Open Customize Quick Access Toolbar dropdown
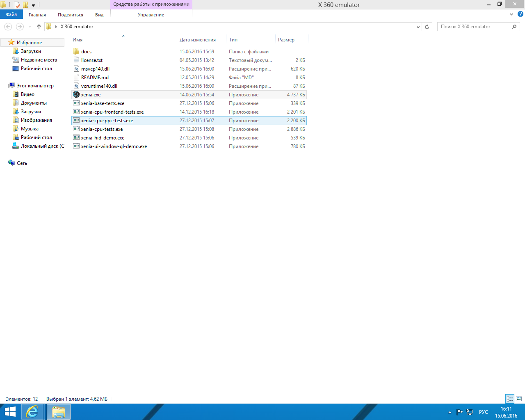525x420 pixels. [33, 5]
